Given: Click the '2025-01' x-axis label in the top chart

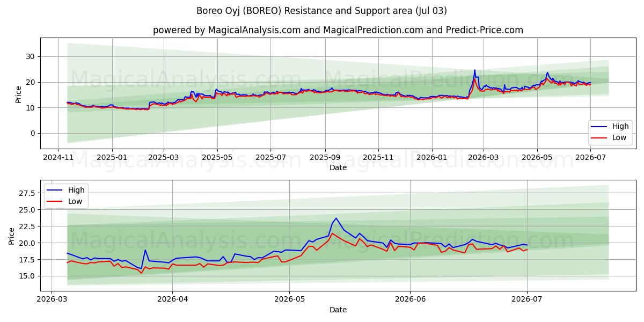Looking at the screenshot, I should [112, 158].
